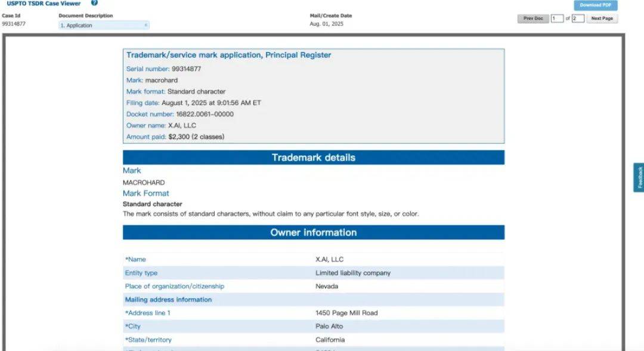
Task: Click the Document Description column label
Action: pos(86,16)
